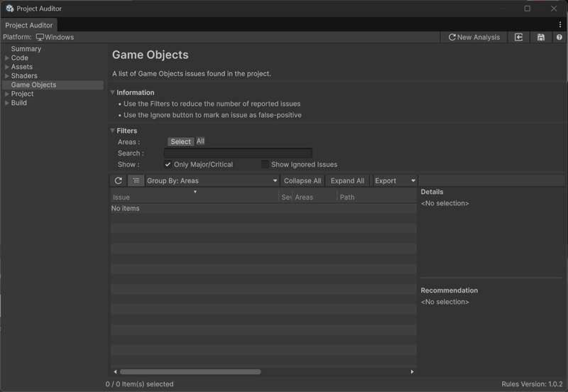
Task: Click the Windows platform monitor icon
Action: (40, 38)
